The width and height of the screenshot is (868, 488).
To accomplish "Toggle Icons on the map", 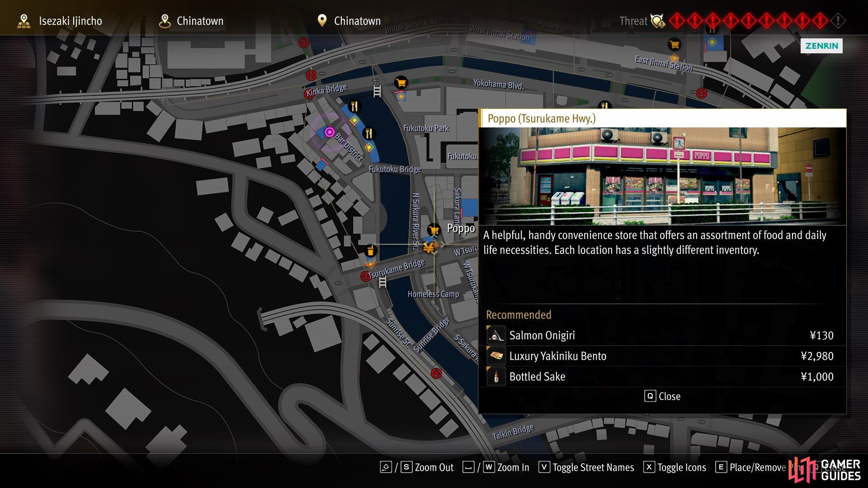I will (x=675, y=467).
